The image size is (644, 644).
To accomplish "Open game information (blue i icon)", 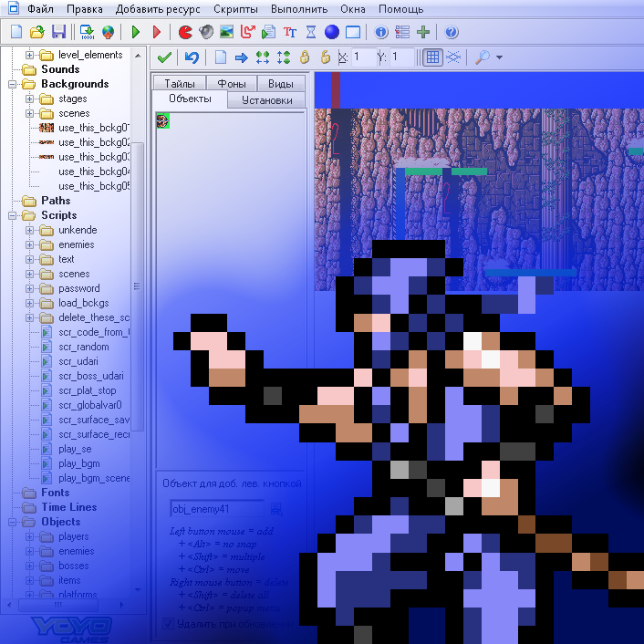I will pyautogui.click(x=381, y=32).
